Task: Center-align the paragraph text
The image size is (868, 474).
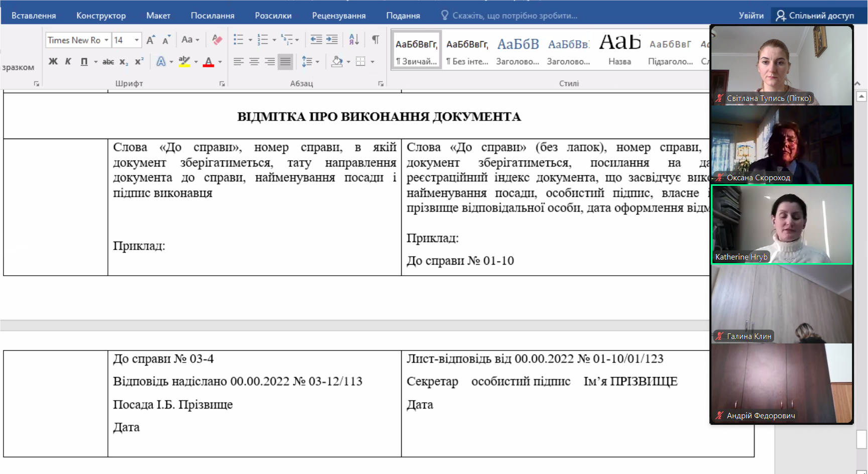Action: pos(254,62)
